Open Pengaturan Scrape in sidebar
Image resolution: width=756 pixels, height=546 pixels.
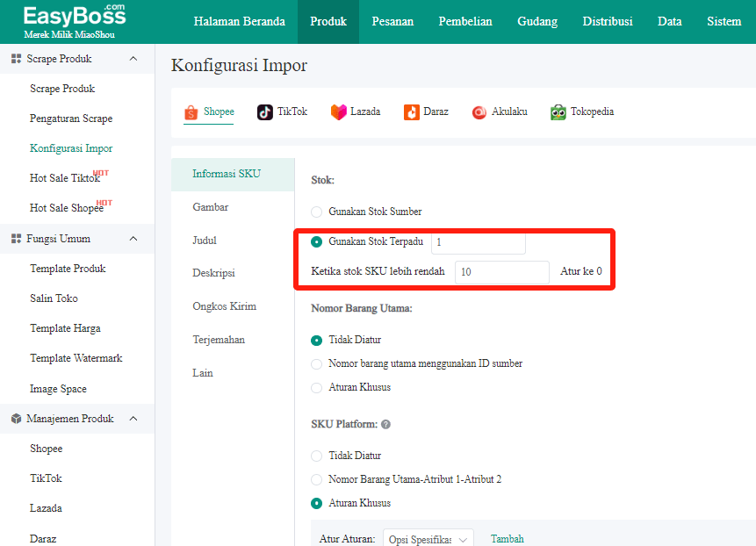(x=71, y=119)
